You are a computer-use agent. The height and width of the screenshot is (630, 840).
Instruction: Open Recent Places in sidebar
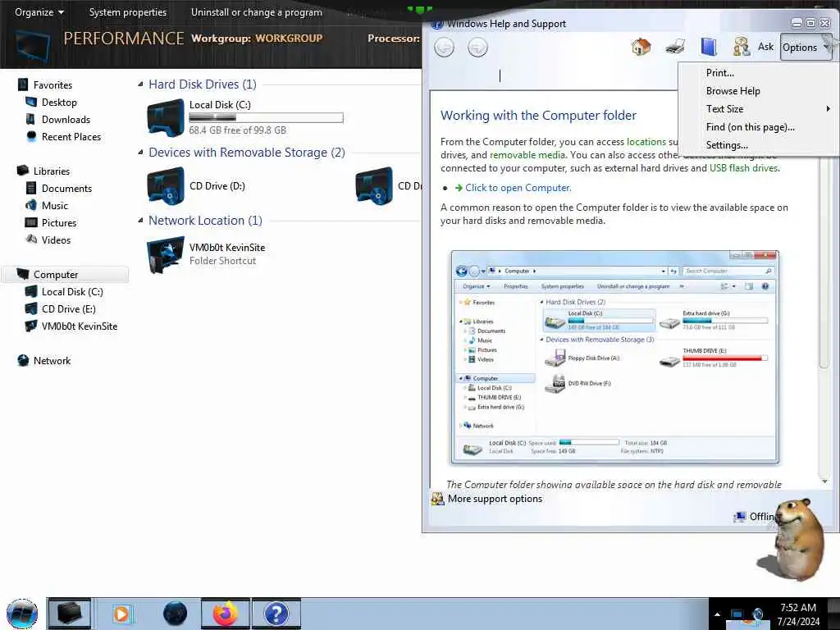tap(71, 137)
